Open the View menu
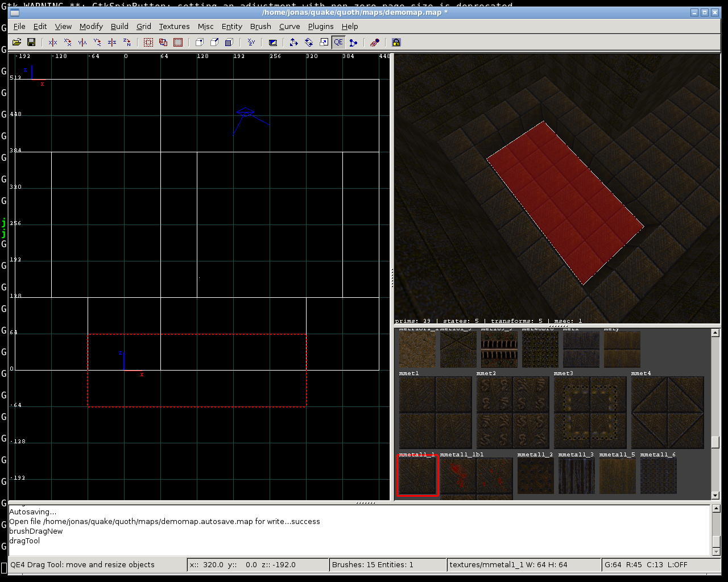The height and width of the screenshot is (582, 728). pyautogui.click(x=63, y=26)
